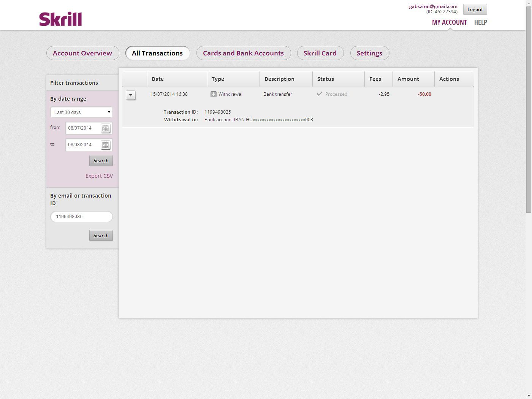Open the 'from' date calendar picker
The image size is (532, 399).
pyautogui.click(x=105, y=128)
